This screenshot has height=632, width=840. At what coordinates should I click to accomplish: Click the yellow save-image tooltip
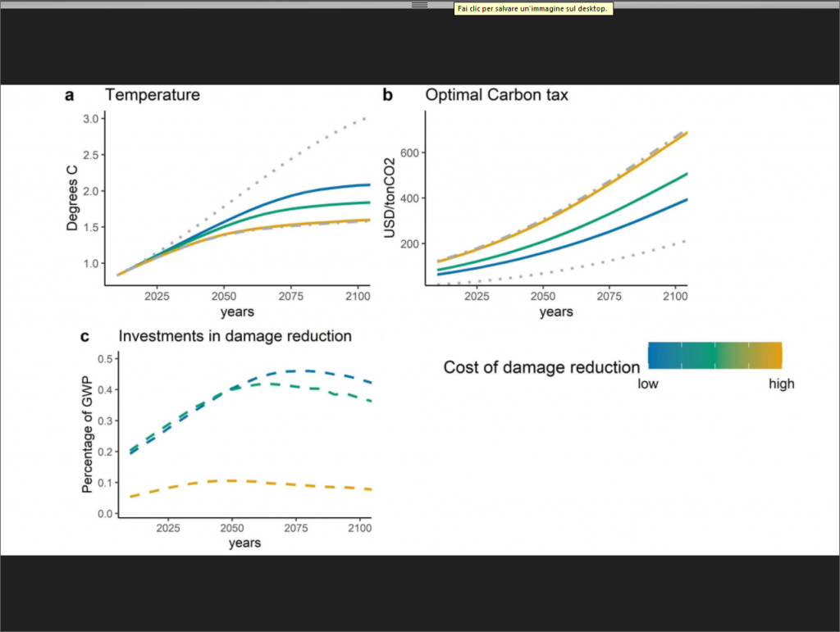(532, 8)
